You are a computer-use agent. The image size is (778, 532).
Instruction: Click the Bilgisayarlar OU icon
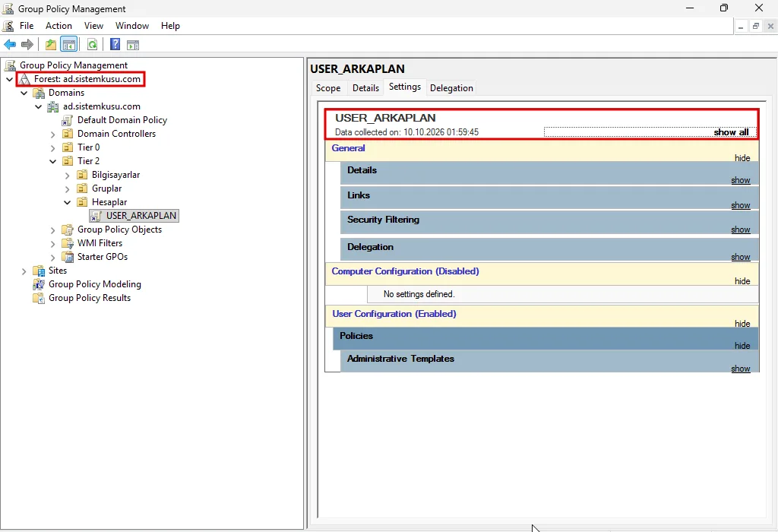pos(82,175)
